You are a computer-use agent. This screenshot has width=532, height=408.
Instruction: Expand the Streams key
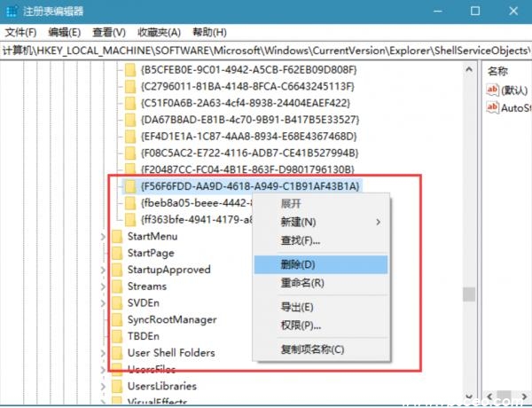(104, 286)
